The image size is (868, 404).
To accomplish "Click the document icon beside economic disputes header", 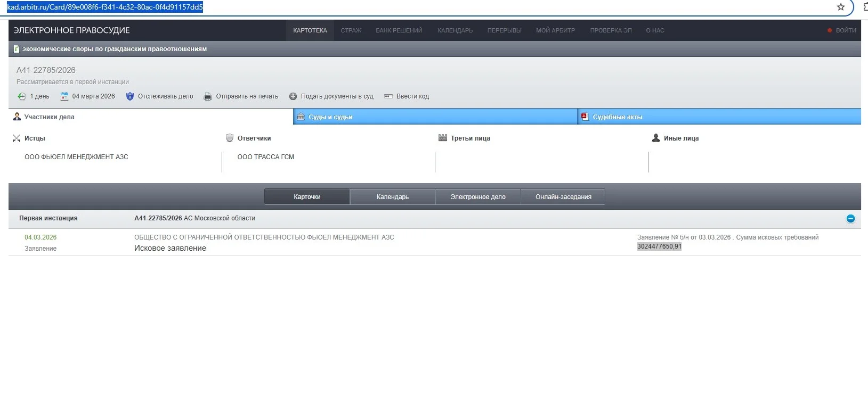I will pos(17,49).
